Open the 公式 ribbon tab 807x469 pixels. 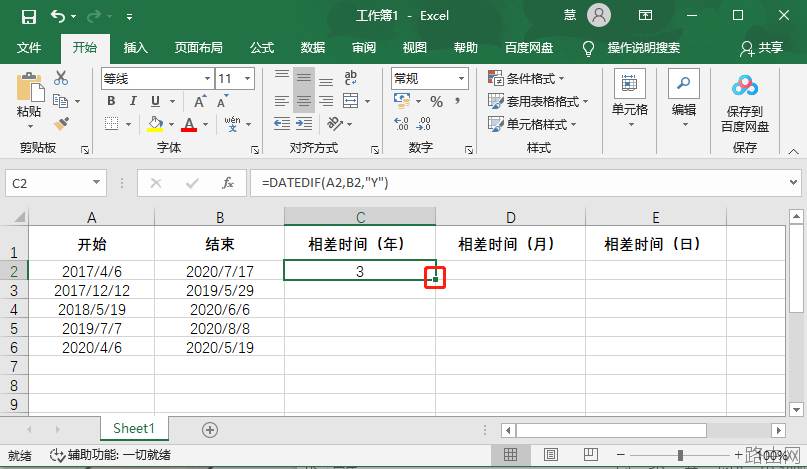[262, 48]
